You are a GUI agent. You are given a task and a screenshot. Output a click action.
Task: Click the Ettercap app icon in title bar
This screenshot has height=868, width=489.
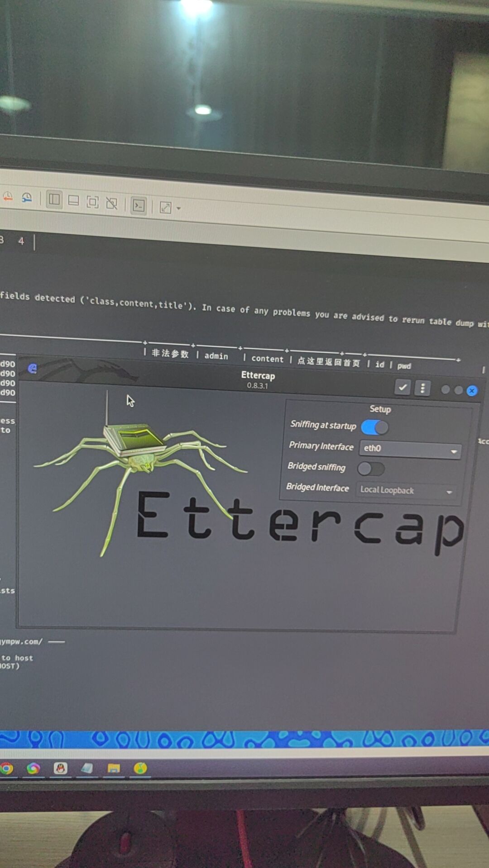[x=33, y=369]
